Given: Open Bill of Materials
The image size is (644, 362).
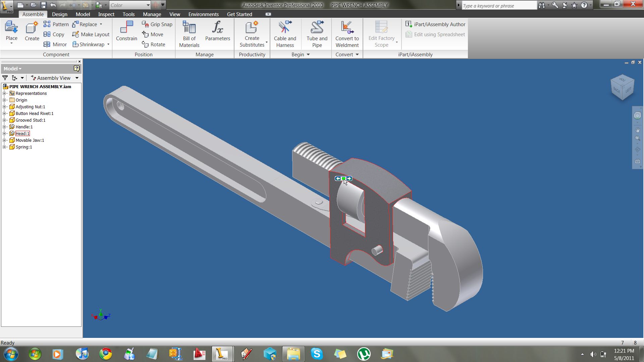Looking at the screenshot, I should (x=189, y=34).
